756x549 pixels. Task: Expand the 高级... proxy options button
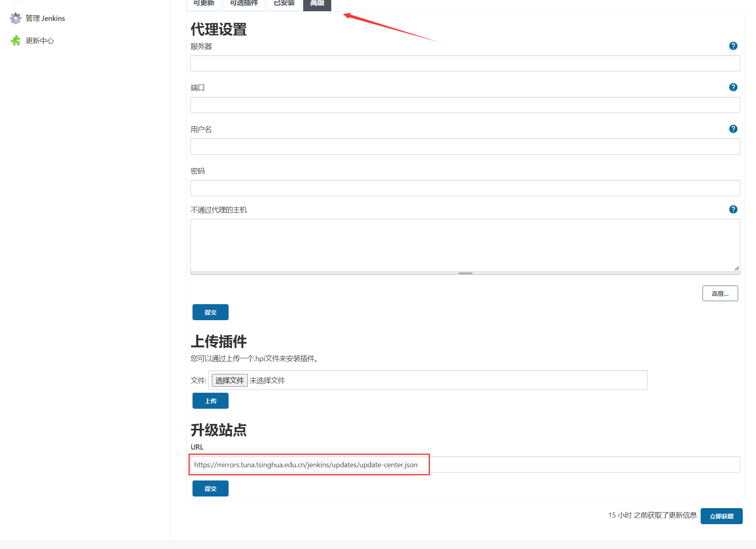coord(720,293)
